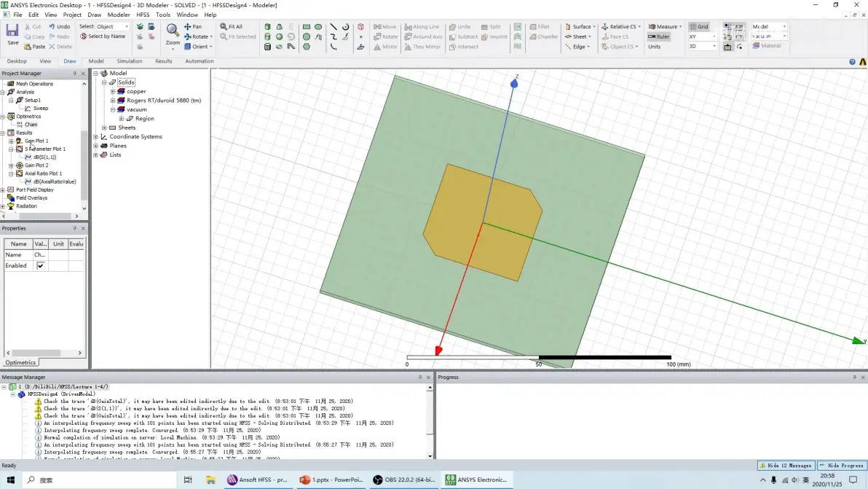Click the Measure tool icon
This screenshot has width=868, height=489.
(652, 26)
